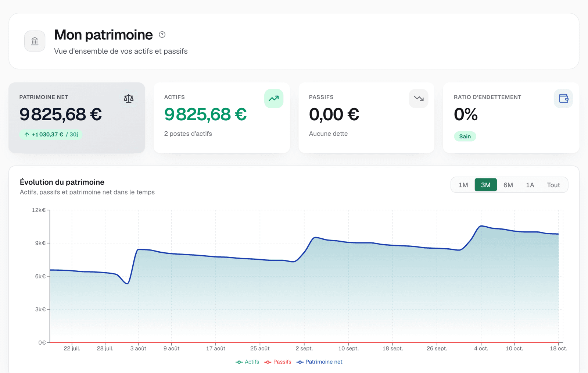Viewport: 588px width, 373px height.
Task: Click the 18 oct. label on the chart axis
Action: pyautogui.click(x=559, y=348)
